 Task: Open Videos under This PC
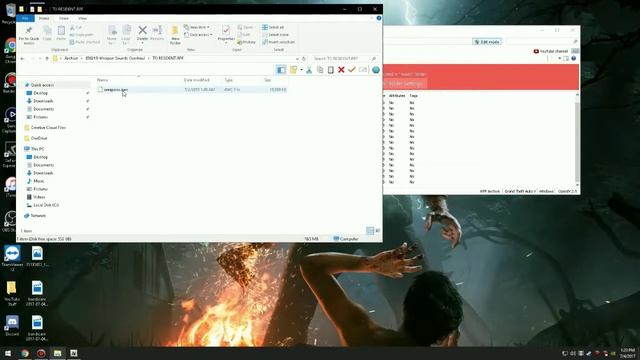pyautogui.click(x=39, y=197)
